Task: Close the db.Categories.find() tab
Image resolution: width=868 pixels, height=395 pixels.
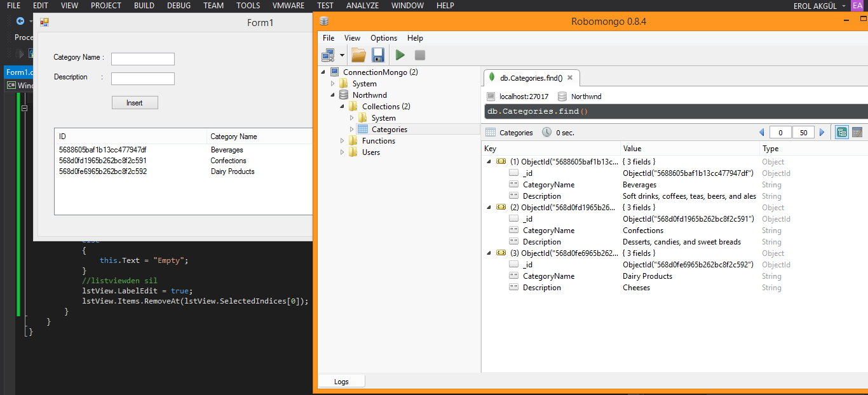Action: (x=570, y=77)
